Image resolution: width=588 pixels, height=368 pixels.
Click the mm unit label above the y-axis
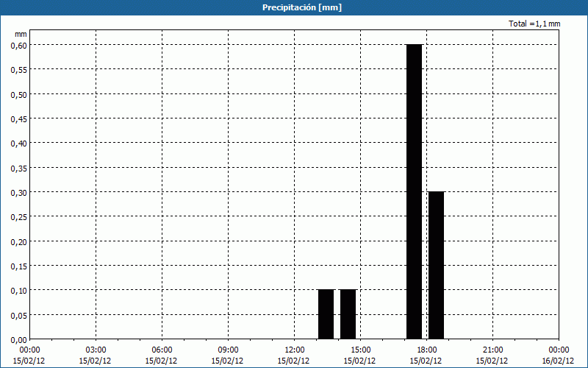[x=21, y=34]
